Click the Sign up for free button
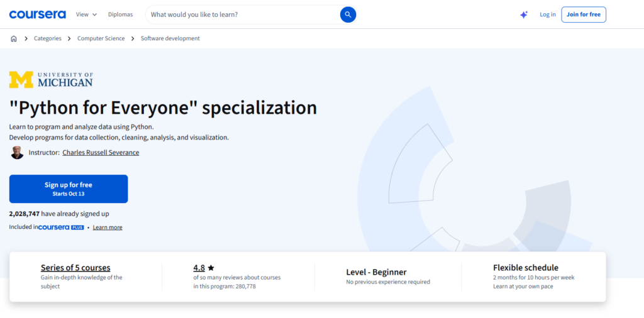 click(x=69, y=189)
